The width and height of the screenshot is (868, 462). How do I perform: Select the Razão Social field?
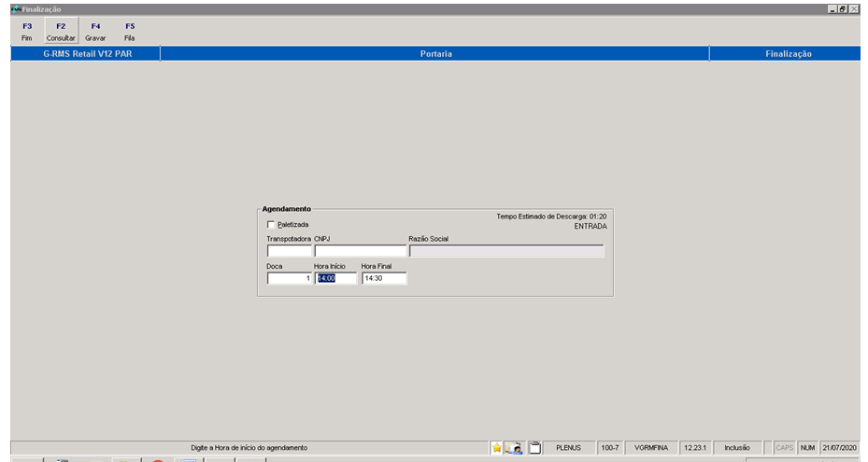point(506,251)
